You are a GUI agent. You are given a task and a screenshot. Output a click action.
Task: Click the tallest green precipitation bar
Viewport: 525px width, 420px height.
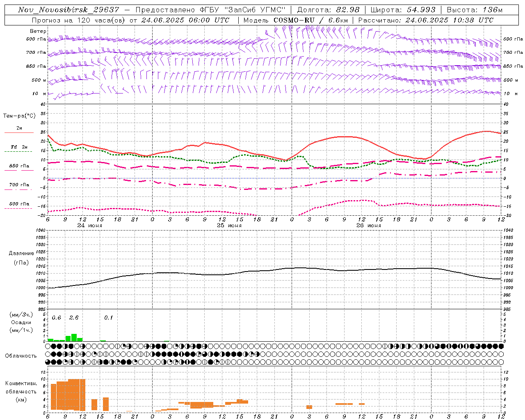pos(74,338)
